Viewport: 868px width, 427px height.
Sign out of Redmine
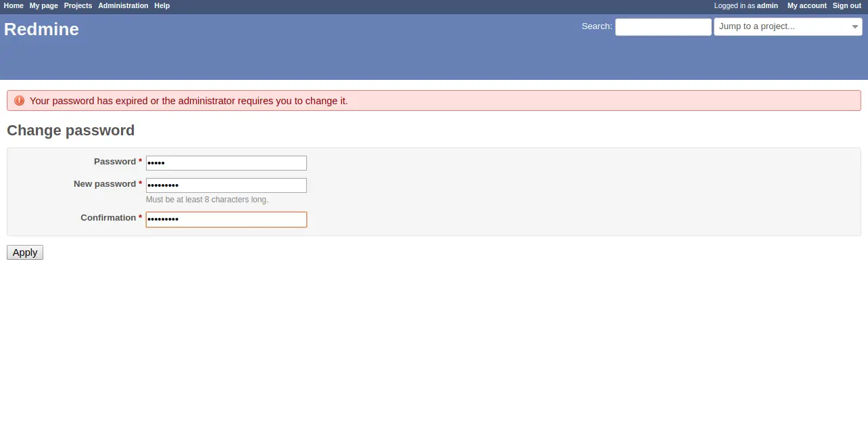[847, 5]
